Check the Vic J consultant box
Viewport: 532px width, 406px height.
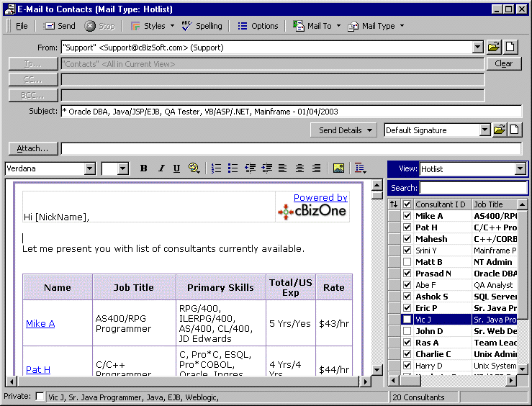(407, 320)
